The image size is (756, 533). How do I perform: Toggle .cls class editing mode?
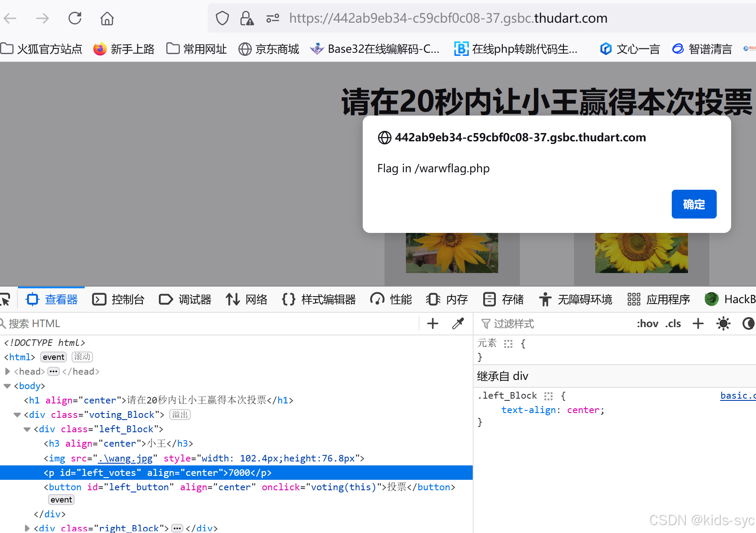pos(673,323)
